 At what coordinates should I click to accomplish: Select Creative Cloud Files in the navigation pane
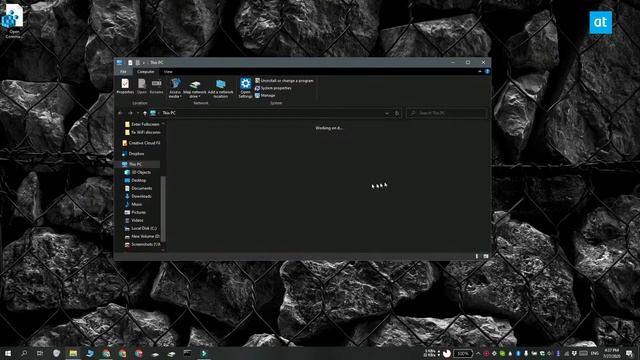pyautogui.click(x=141, y=143)
